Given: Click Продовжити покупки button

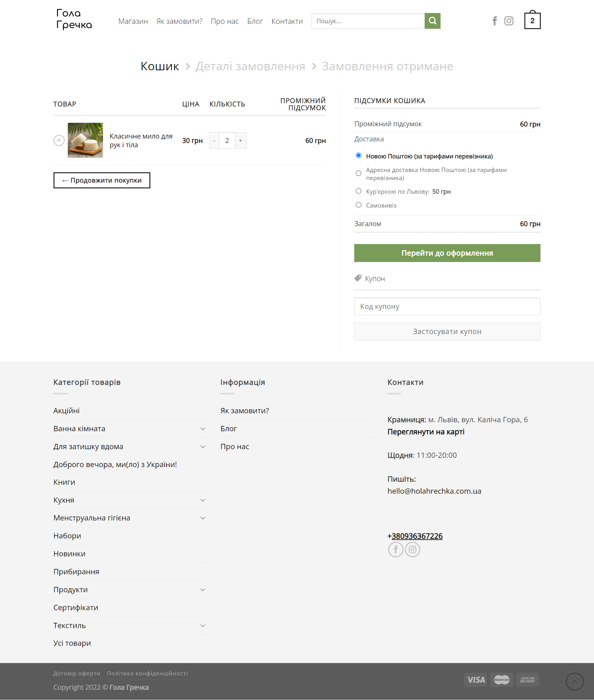Looking at the screenshot, I should pos(102,180).
